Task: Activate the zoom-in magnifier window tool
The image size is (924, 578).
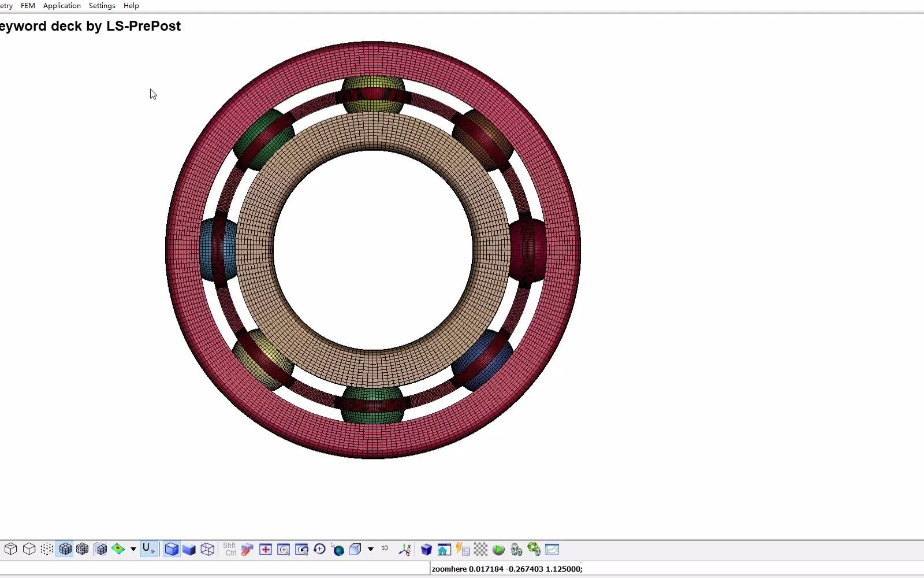Action: pos(284,549)
